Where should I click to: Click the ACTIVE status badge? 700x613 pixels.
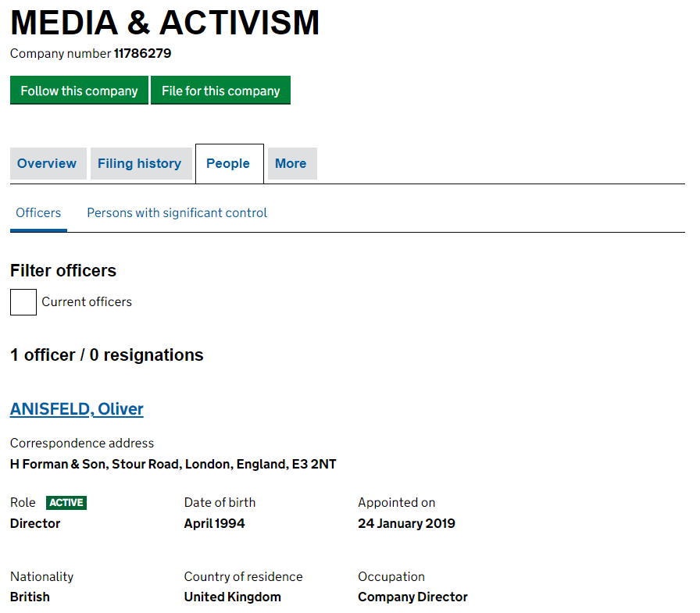[x=66, y=502]
